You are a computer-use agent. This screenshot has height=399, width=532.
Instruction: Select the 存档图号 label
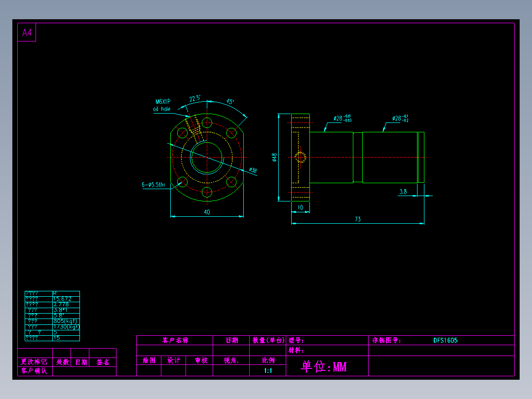[386, 340]
